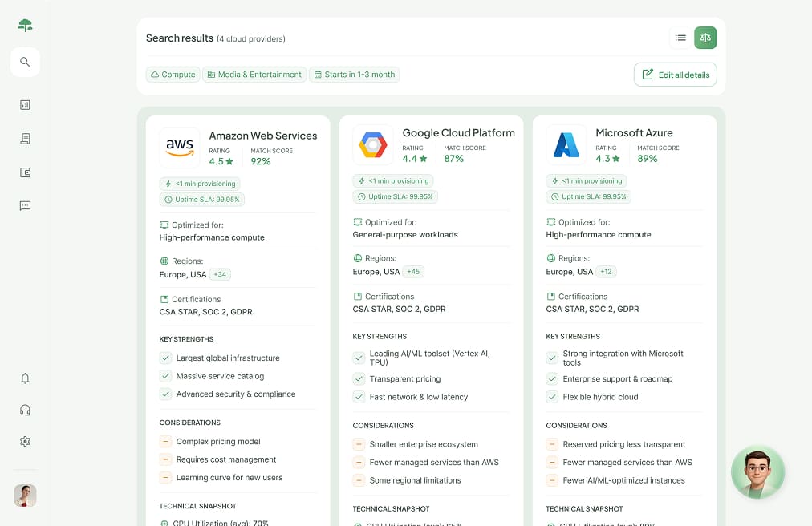Viewport: 812px width, 526px height.
Task: Open the settings gear icon
Action: [x=25, y=442]
